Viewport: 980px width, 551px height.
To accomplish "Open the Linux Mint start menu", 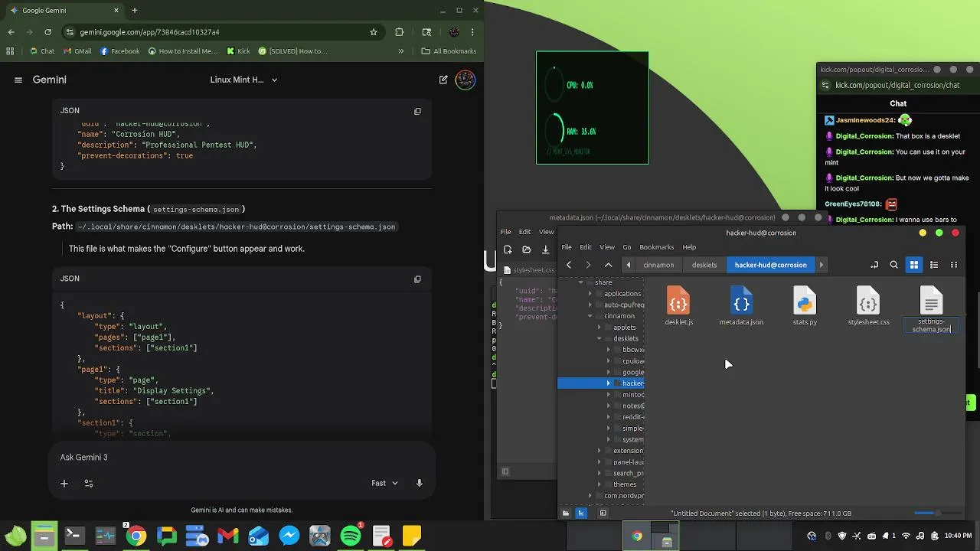I will [15, 536].
